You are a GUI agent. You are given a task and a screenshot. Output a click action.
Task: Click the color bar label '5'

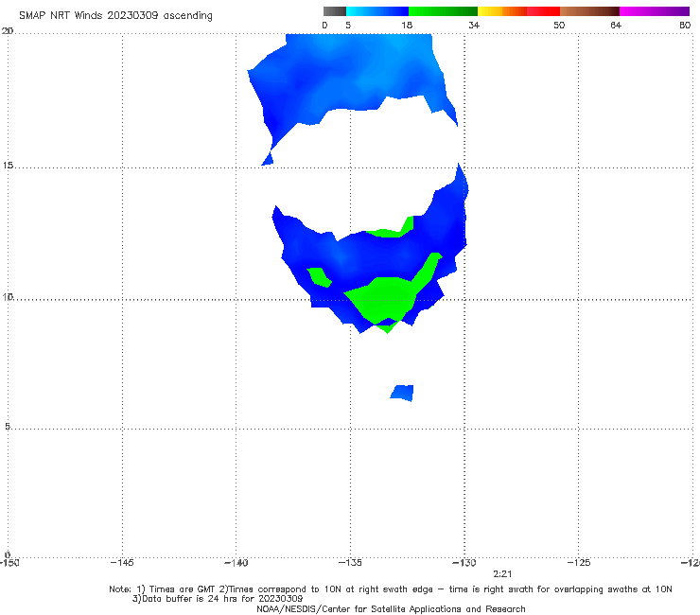(348, 26)
